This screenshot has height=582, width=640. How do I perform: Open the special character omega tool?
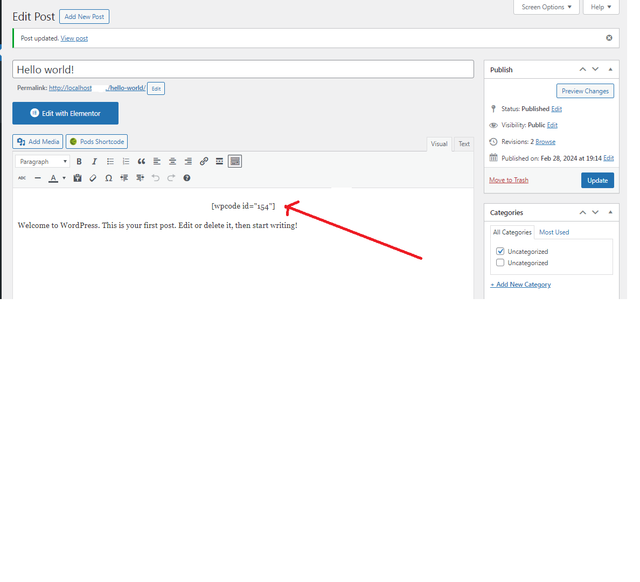click(109, 178)
